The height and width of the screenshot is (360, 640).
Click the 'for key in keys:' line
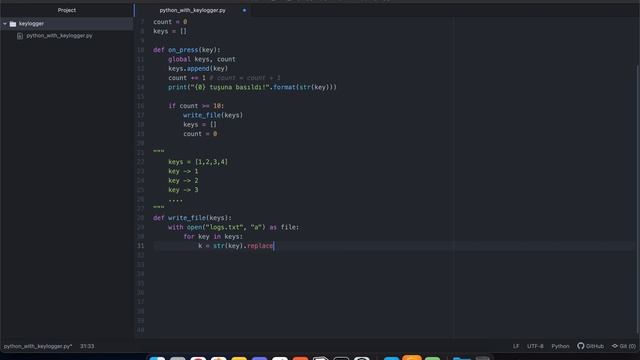tap(213, 237)
